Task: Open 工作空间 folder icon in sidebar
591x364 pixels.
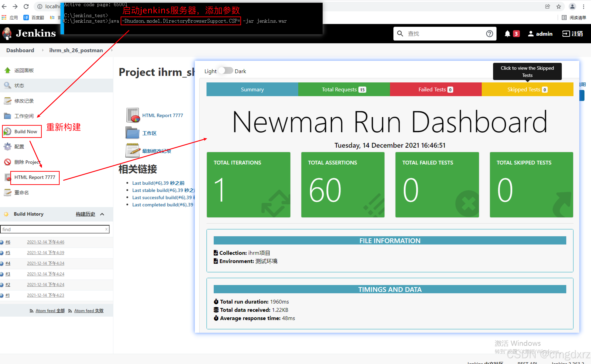Action: point(7,116)
